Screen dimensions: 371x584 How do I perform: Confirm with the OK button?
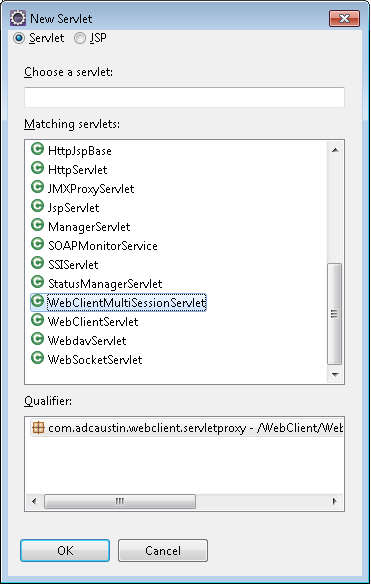pyautogui.click(x=65, y=550)
